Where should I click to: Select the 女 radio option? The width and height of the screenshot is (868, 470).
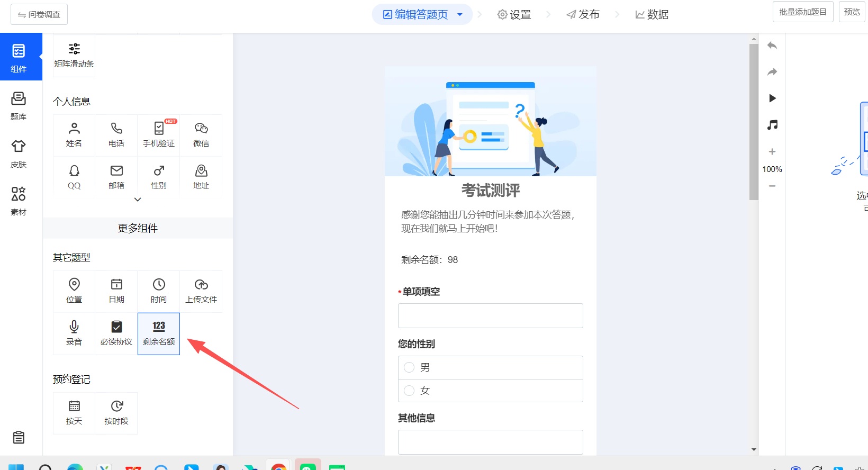[409, 391]
